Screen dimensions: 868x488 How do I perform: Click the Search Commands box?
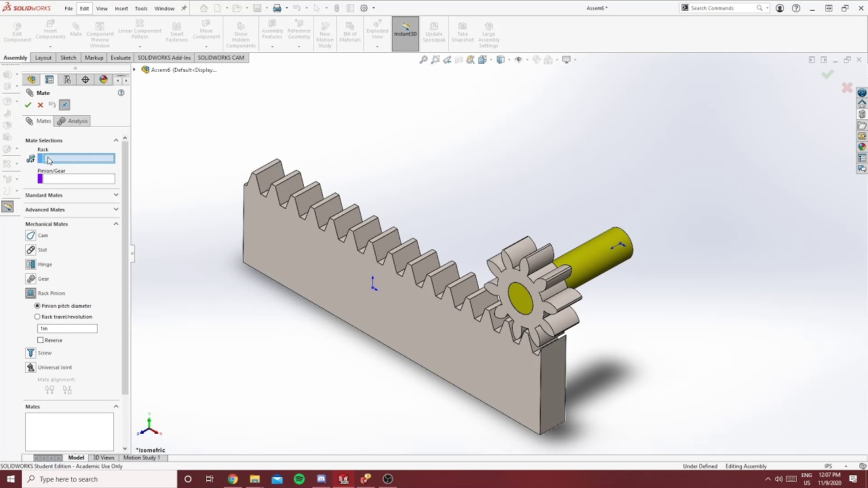pyautogui.click(x=723, y=8)
